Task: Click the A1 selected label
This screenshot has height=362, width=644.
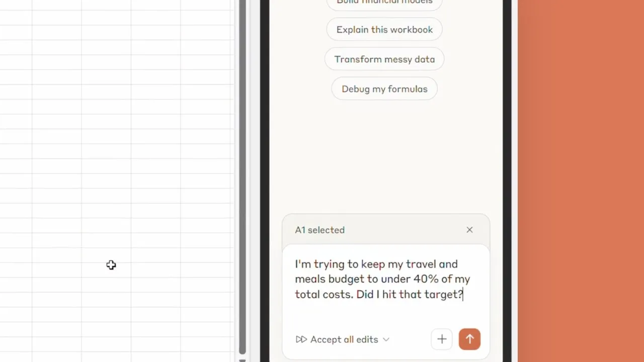Action: pos(319,230)
